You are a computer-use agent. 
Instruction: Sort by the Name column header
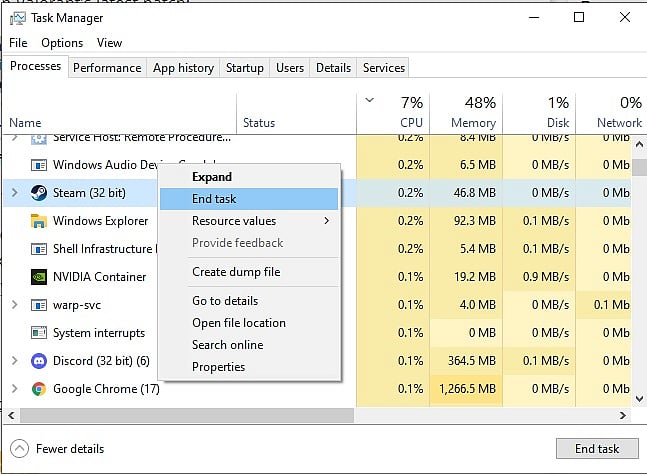[120, 113]
